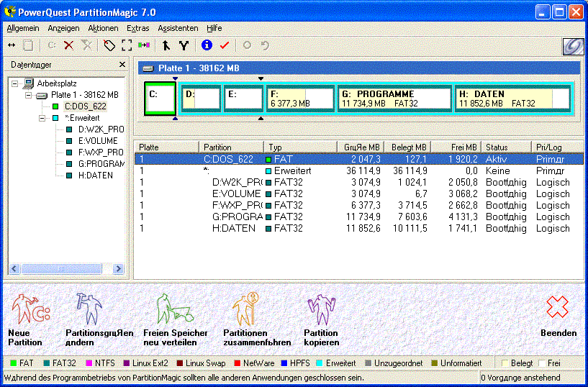Select the H:DATEN row in the table
The width and height of the screenshot is (588, 387).
[x=359, y=228]
